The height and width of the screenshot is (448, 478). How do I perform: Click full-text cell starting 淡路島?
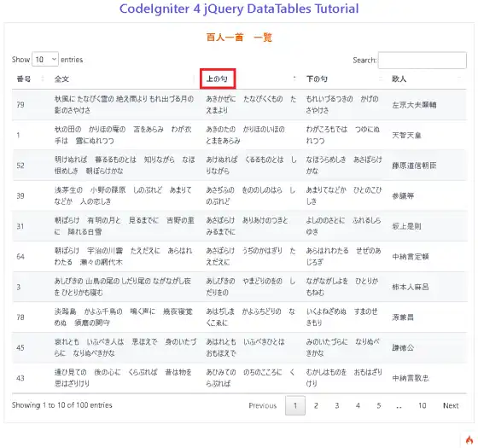click(x=124, y=317)
